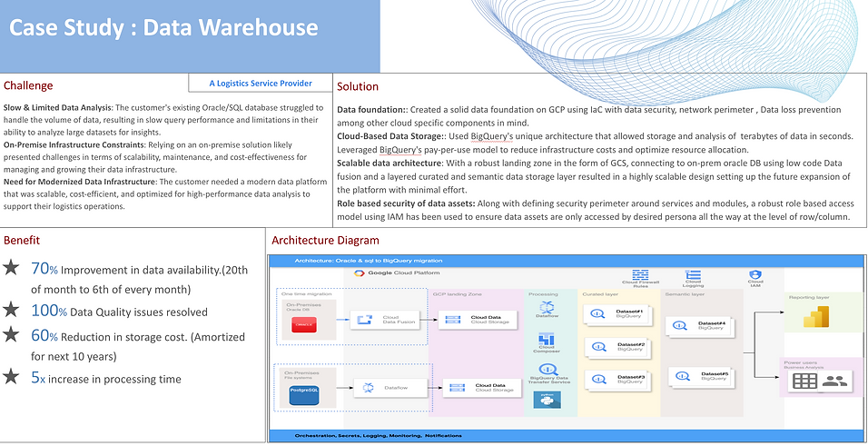The image size is (868, 446).
Task: Click the star beside 100% Data Quality
Action: [10, 310]
